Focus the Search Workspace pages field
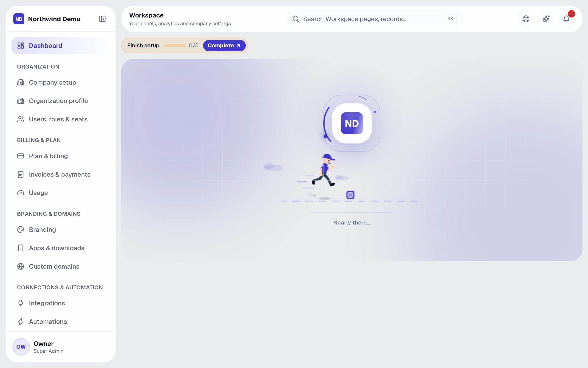The image size is (588, 368). [374, 19]
